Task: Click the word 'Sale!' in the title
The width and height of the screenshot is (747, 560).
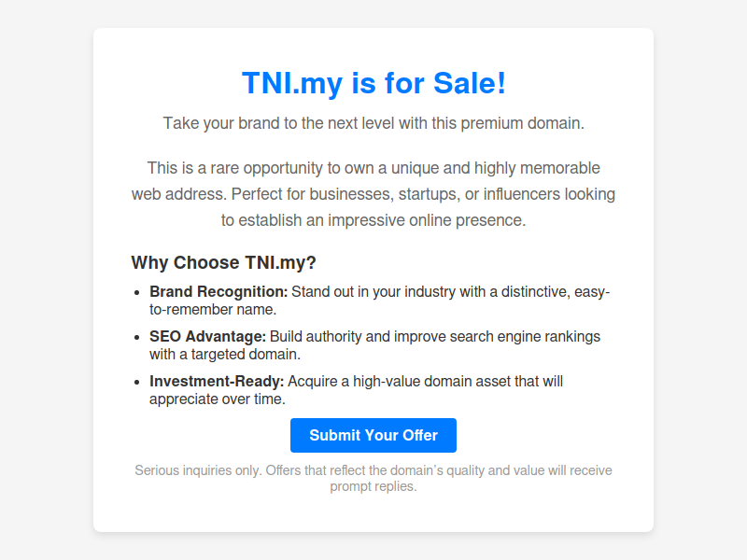Action: click(x=470, y=83)
